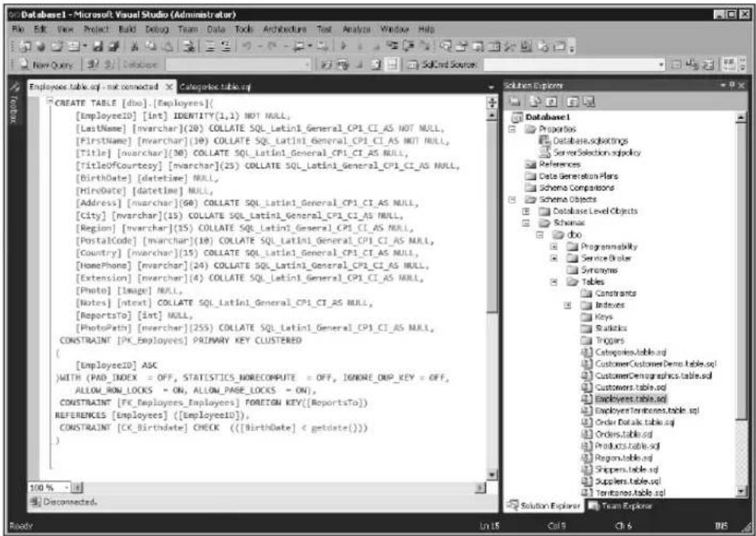
Task: Select the Schema Comparisons folder
Action: click(x=576, y=187)
